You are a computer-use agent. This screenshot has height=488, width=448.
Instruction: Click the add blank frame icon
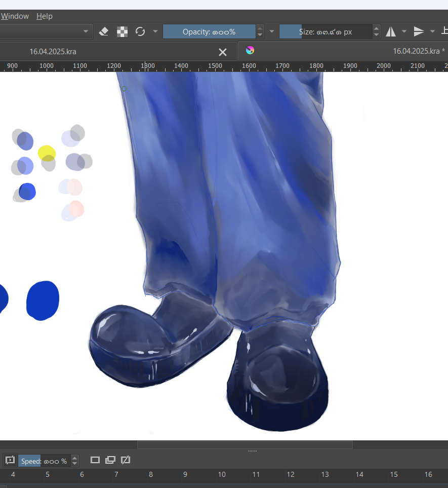95,460
